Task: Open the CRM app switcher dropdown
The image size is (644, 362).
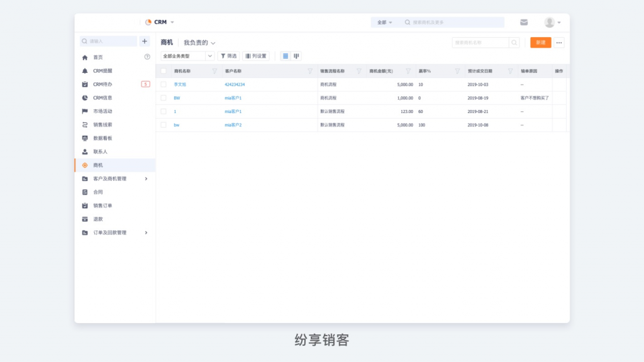Action: [x=172, y=22]
